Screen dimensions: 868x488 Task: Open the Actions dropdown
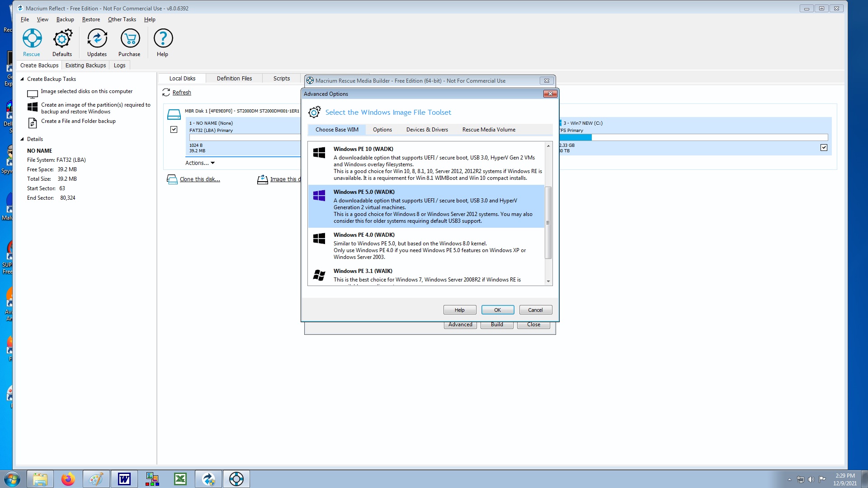[200, 163]
